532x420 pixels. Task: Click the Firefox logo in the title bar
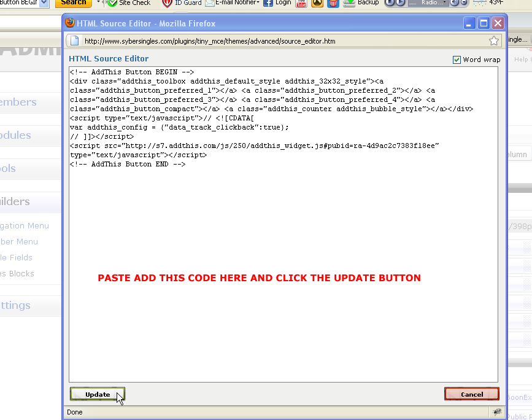[x=70, y=23]
